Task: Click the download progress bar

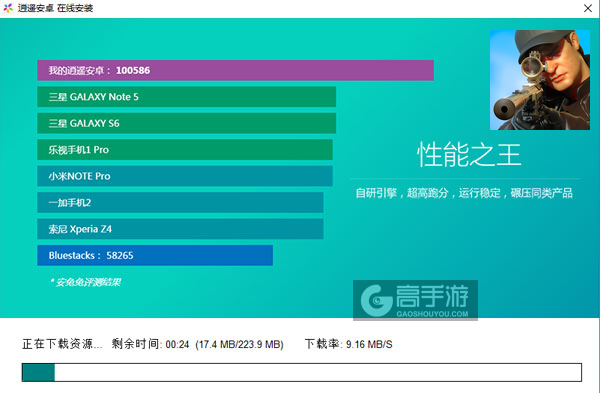Action: pos(302,372)
